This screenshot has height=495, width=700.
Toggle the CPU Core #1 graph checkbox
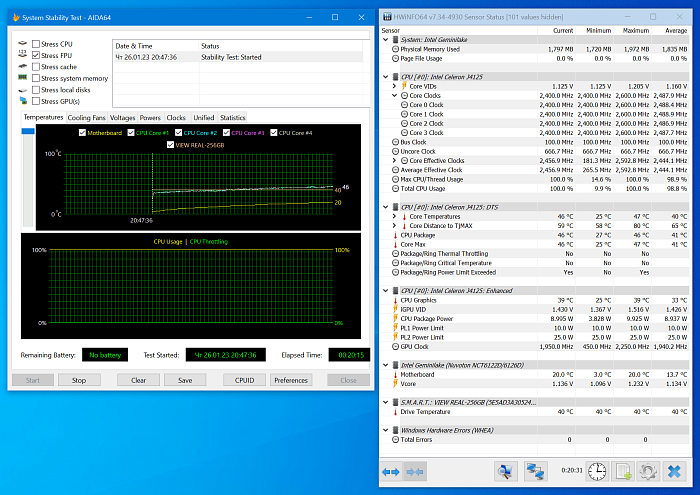pos(131,133)
